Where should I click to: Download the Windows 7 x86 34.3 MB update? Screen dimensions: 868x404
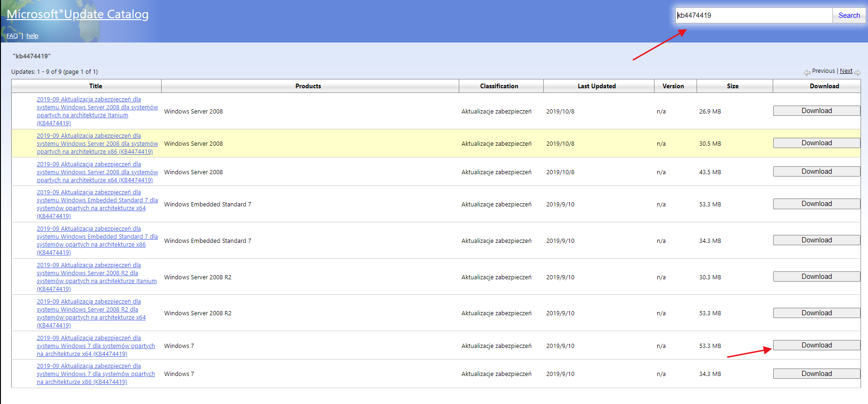[x=816, y=374]
